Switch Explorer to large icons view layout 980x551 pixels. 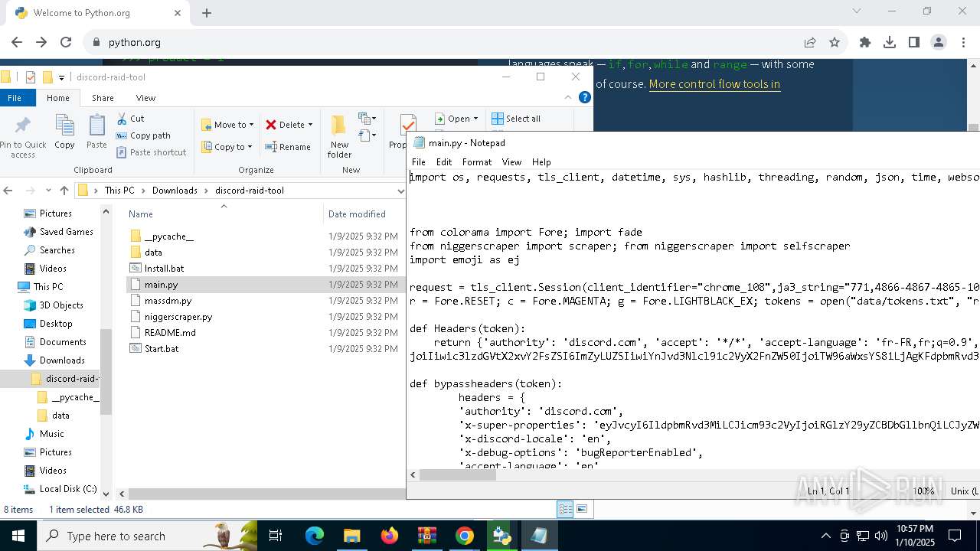point(582,509)
